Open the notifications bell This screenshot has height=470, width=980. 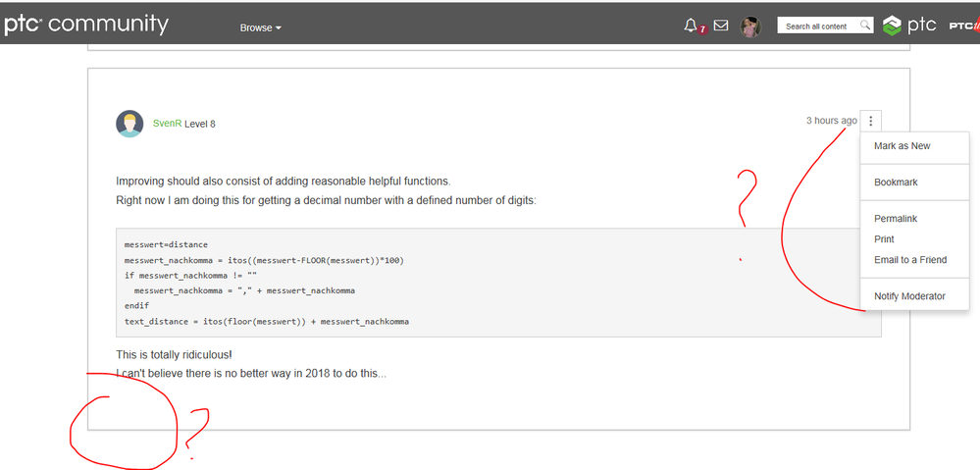point(690,26)
